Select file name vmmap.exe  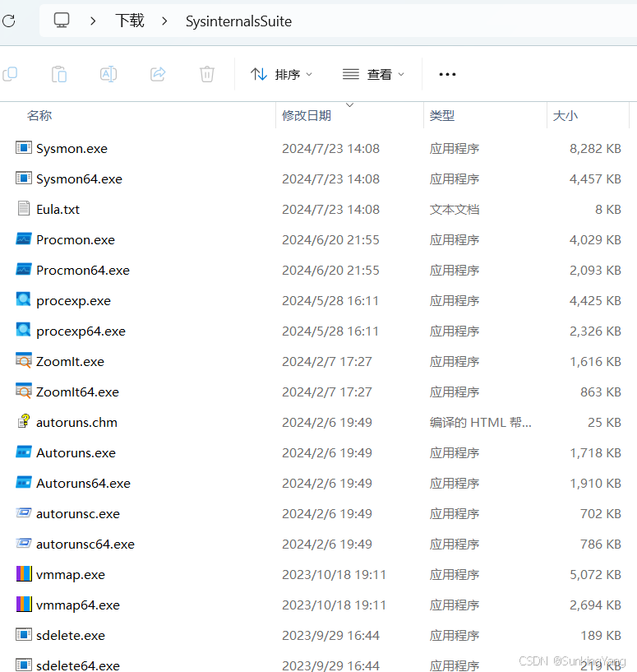(x=71, y=575)
